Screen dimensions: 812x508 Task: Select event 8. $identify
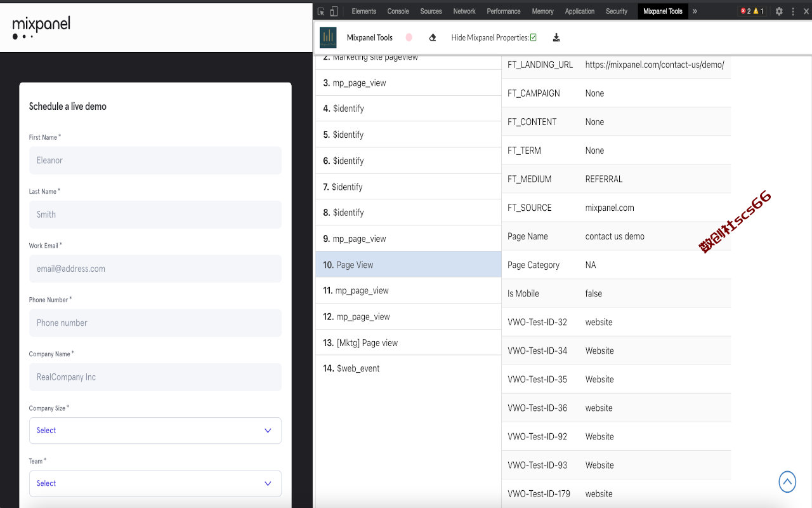pyautogui.click(x=409, y=213)
